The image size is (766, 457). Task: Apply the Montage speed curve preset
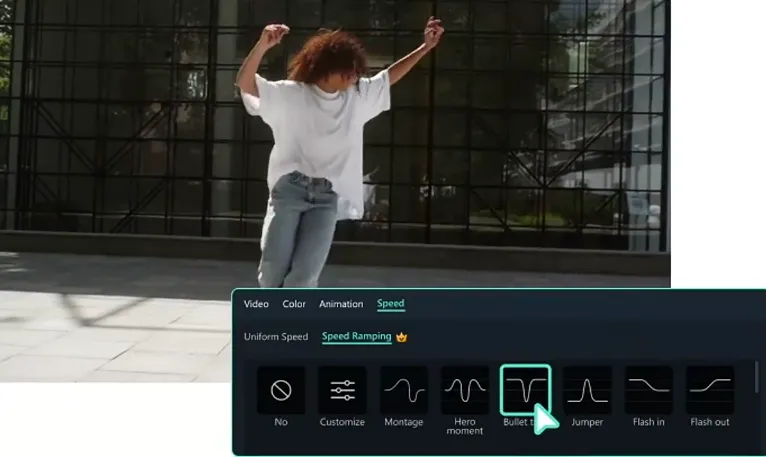(x=404, y=390)
